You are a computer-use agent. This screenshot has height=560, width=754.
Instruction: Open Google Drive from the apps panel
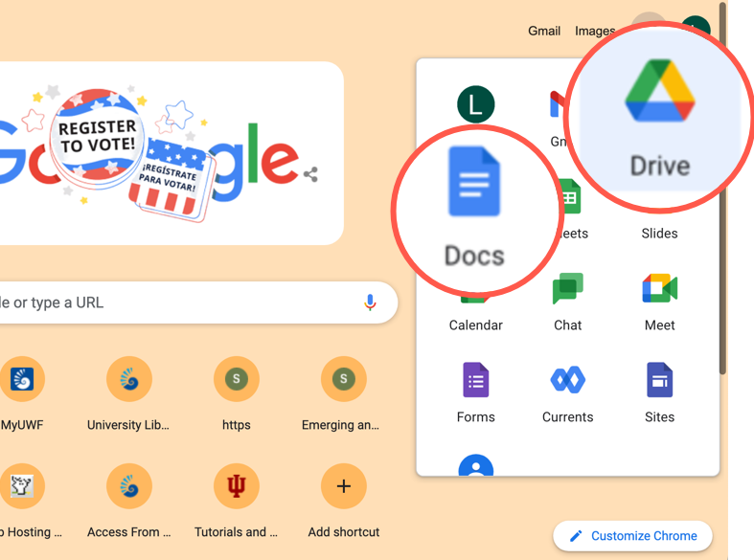660,115
